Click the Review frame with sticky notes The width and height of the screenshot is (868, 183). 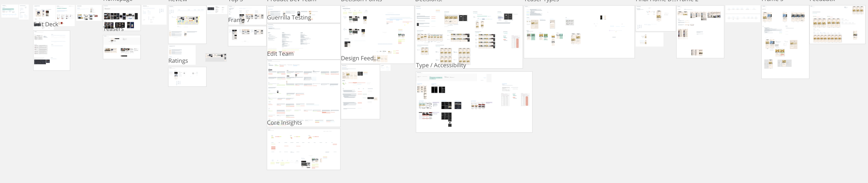[x=187, y=24]
